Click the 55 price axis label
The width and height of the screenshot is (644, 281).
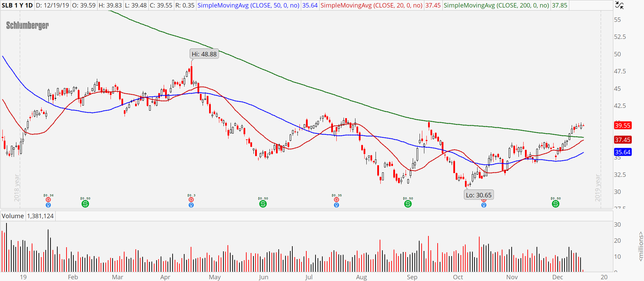617,20
